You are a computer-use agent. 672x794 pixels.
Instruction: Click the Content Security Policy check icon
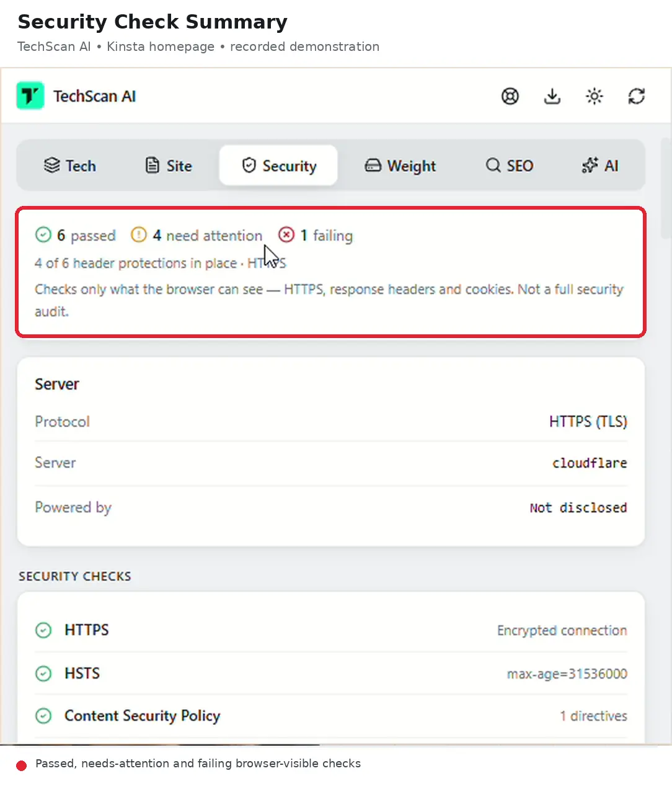(x=43, y=716)
